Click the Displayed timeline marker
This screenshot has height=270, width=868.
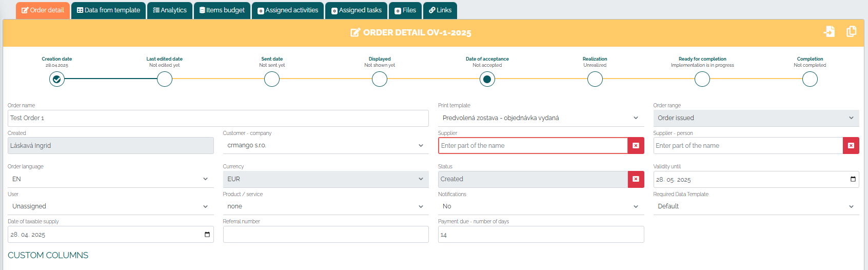tap(380, 79)
